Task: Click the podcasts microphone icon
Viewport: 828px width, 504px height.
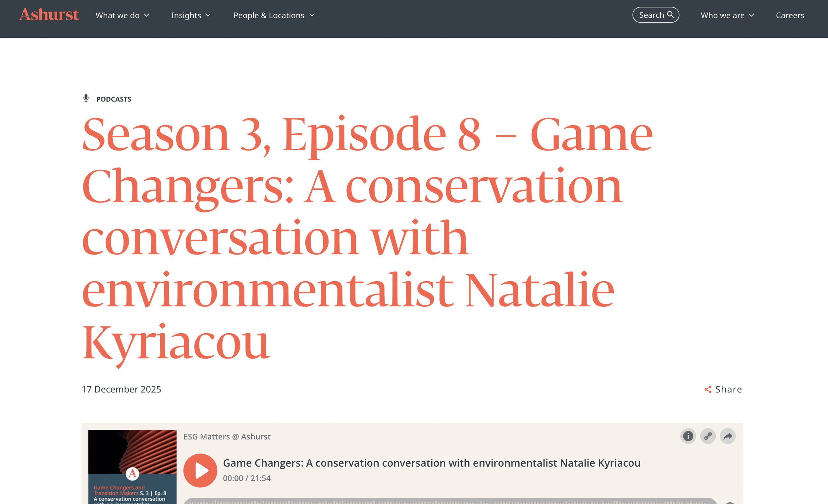Action: (86, 98)
